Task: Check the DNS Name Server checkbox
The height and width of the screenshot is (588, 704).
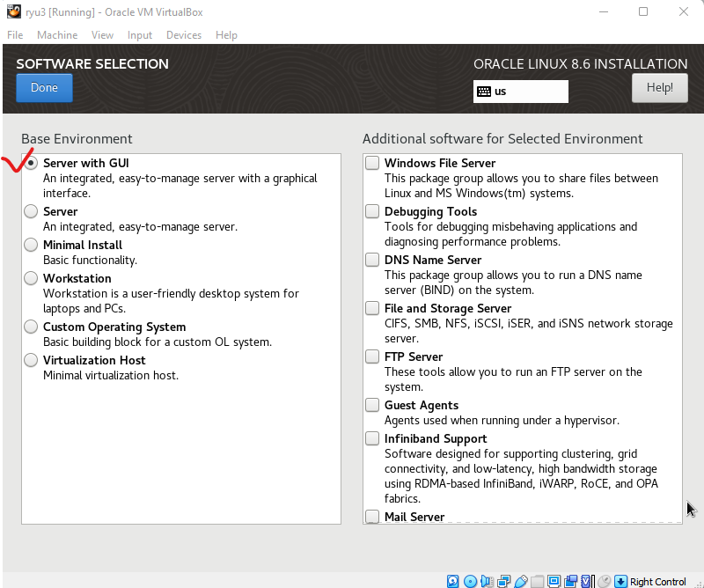Action: [372, 260]
